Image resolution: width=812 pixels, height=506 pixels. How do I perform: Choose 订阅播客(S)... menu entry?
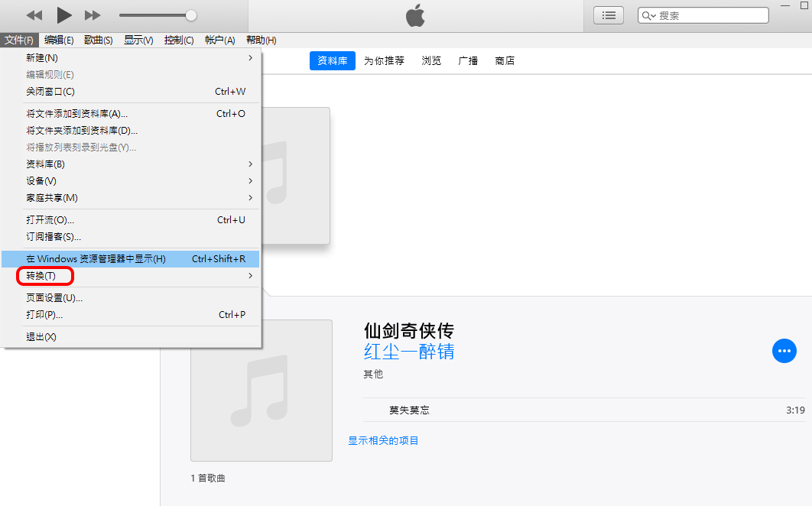coord(131,237)
